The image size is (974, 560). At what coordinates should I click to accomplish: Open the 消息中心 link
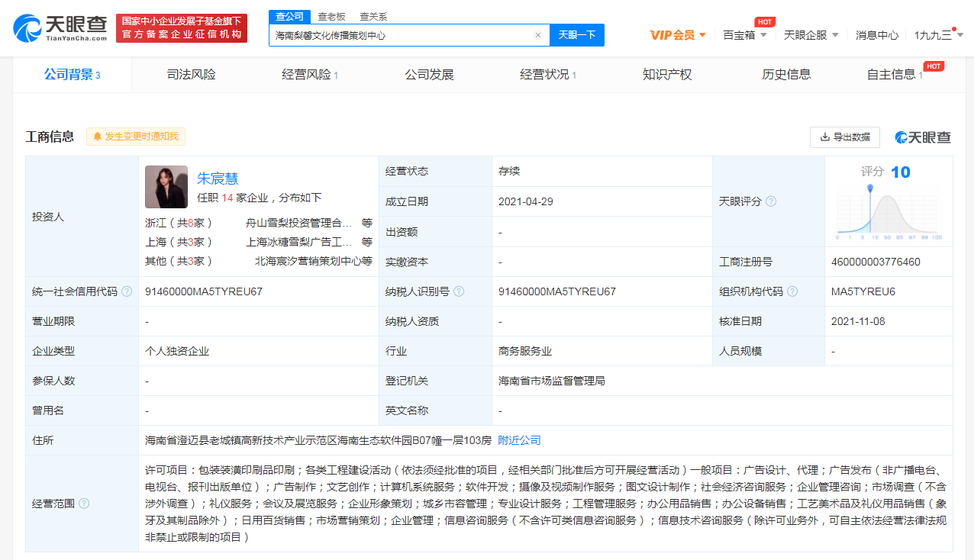pyautogui.click(x=877, y=35)
